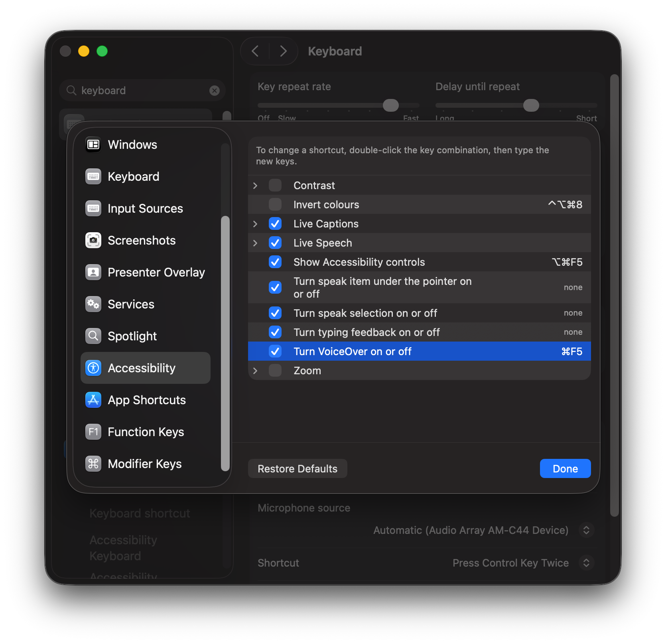Switch to the Function Keys section
Image resolution: width=666 pixels, height=644 pixels.
(93, 432)
